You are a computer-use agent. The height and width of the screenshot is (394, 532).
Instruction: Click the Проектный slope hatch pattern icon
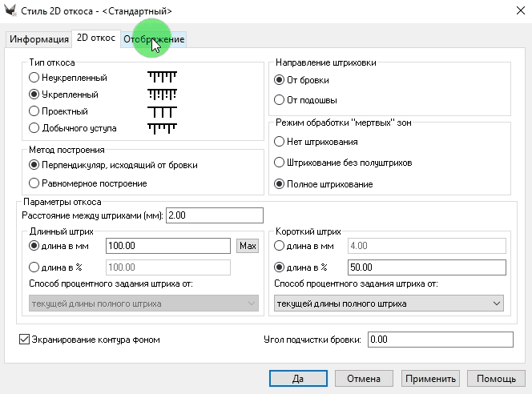161,111
